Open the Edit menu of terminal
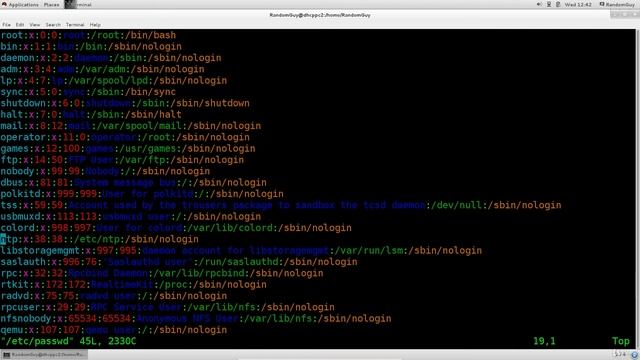640x360 pixels. [20, 24]
